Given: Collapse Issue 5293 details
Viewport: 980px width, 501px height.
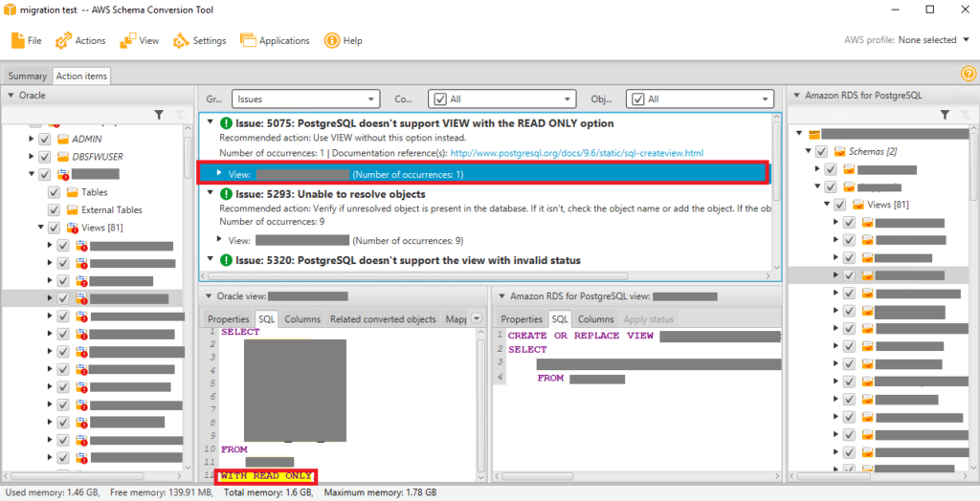Looking at the screenshot, I should point(211,193).
